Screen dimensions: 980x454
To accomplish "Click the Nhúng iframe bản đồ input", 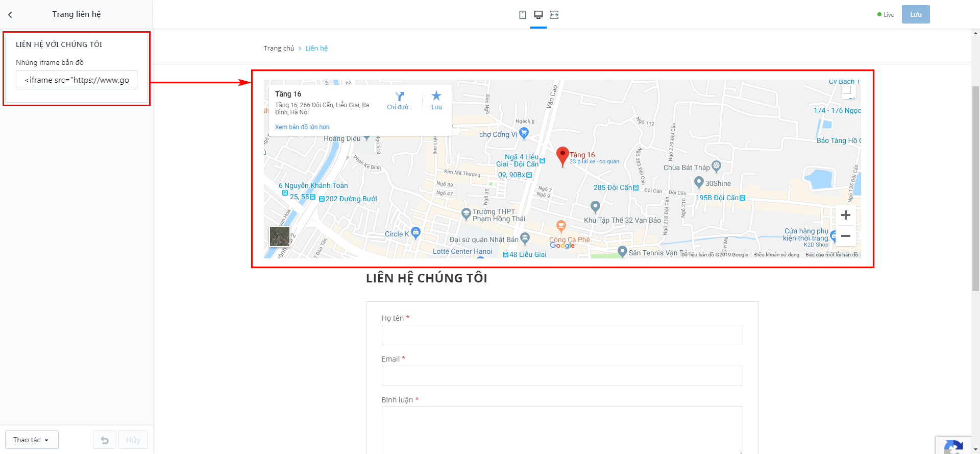I will 77,80.
